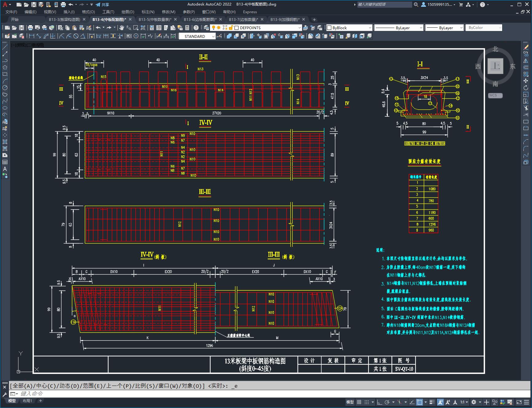Viewport: 532px width, 408px height.
Task: Select the Diameter dimension tool
Action: point(76,36)
